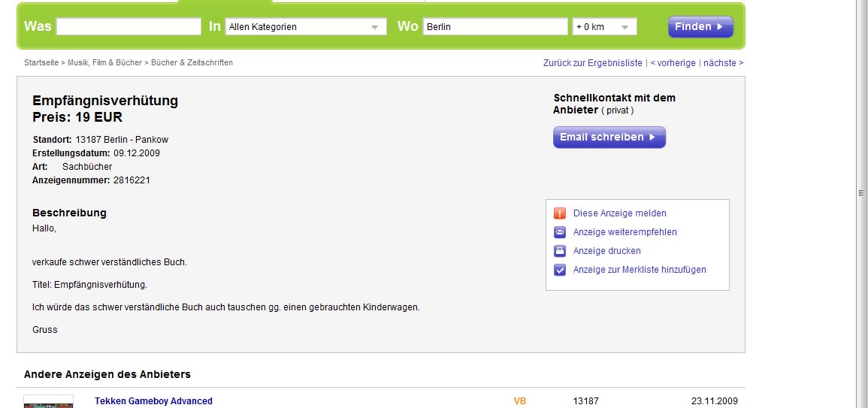Click 'Diese Anzeige melden' link

(x=619, y=213)
